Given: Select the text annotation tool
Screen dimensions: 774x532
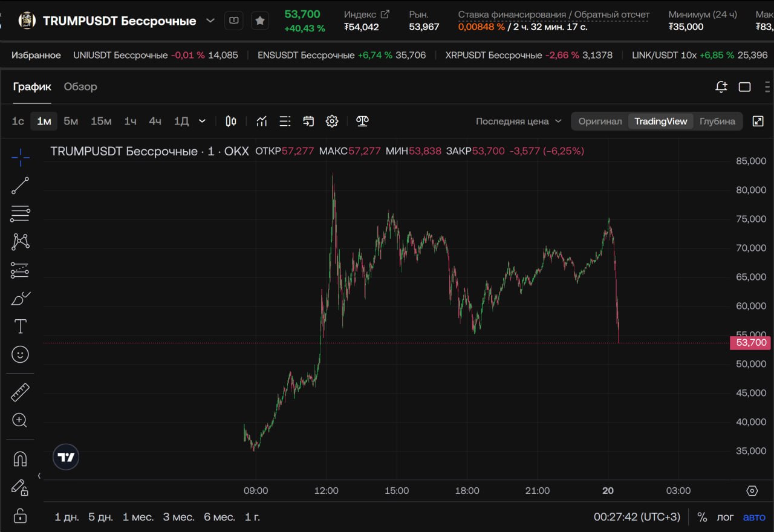Looking at the screenshot, I should click(20, 326).
